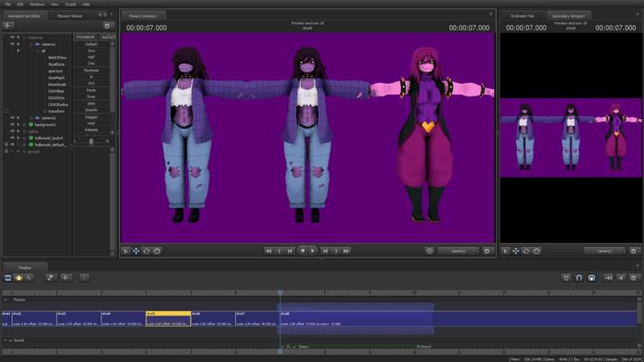Viewport: 644px width, 362px height.
Task: Collapse the Sound track in timeline
Action: point(6,340)
